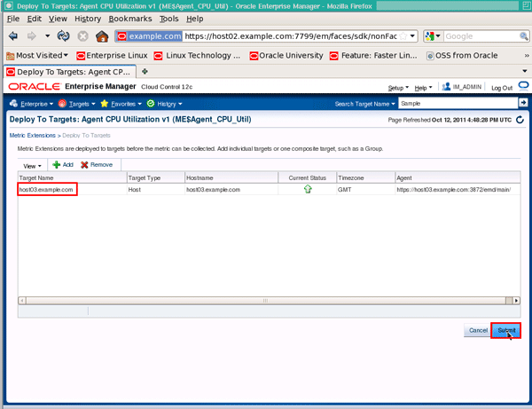Remove the selected target
Viewport: 532px width, 409px height.
tap(97, 165)
